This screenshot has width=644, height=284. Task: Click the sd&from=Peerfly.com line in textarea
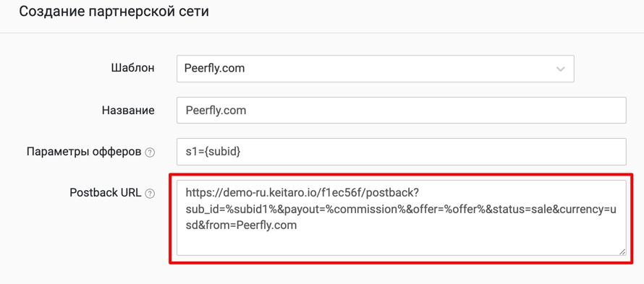pos(241,225)
